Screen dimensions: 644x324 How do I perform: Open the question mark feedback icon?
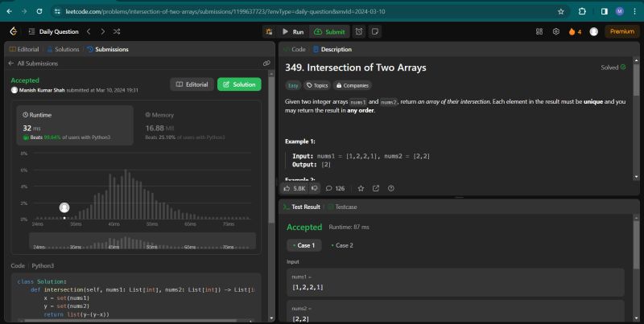click(391, 188)
